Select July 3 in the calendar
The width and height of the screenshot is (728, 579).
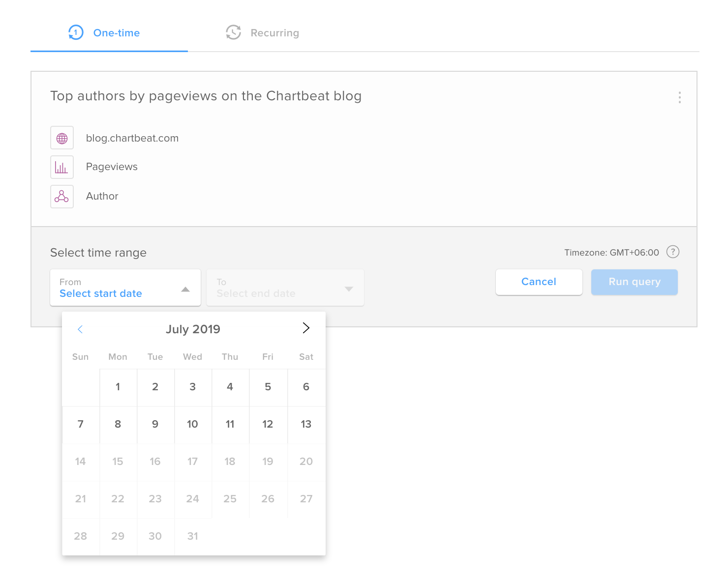tap(193, 387)
